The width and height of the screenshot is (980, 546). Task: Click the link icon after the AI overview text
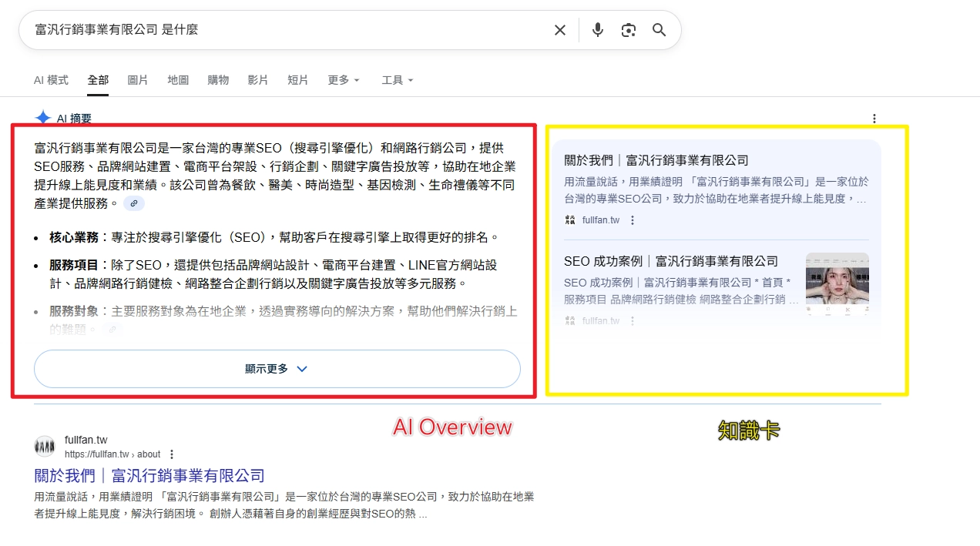(134, 203)
